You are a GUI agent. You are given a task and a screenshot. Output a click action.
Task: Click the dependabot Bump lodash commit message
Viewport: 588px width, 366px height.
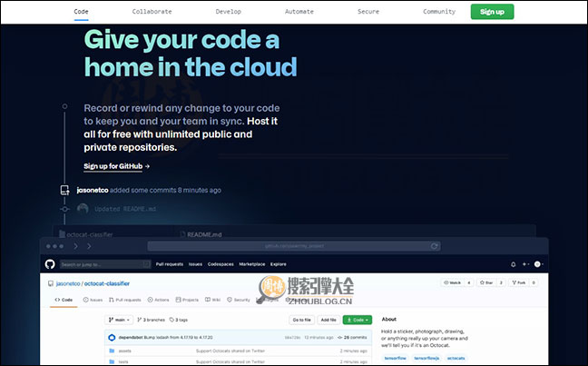[x=179, y=338]
